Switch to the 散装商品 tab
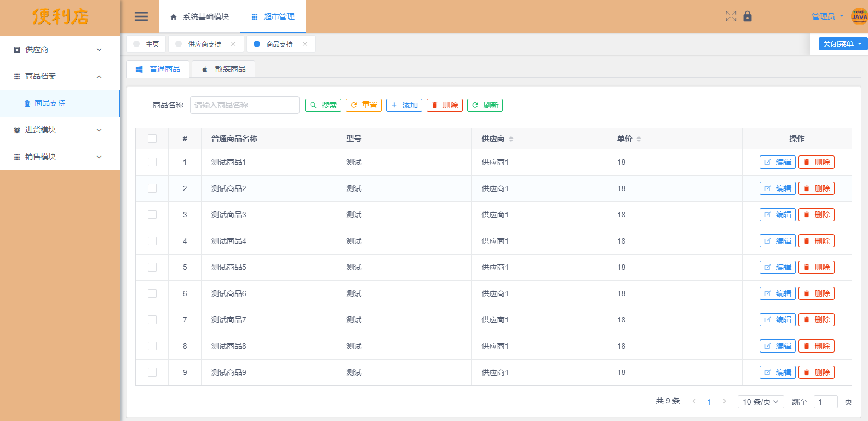 (x=223, y=69)
